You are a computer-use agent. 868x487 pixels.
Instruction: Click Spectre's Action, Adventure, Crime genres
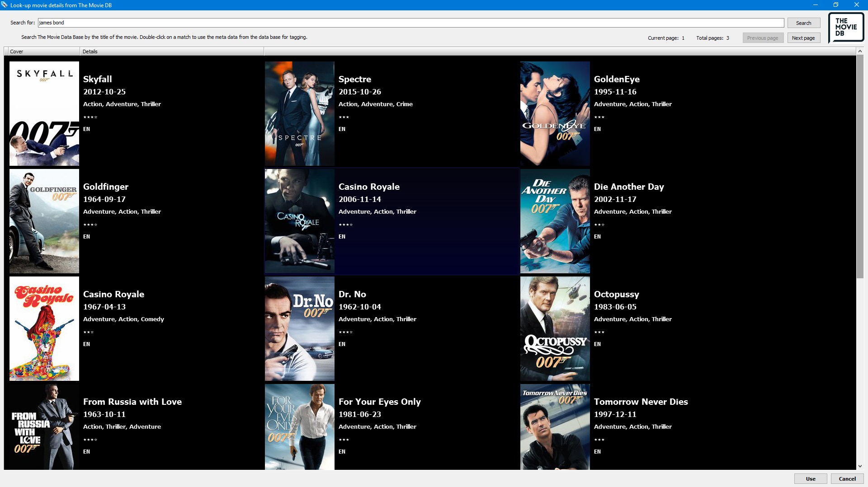pyautogui.click(x=376, y=104)
